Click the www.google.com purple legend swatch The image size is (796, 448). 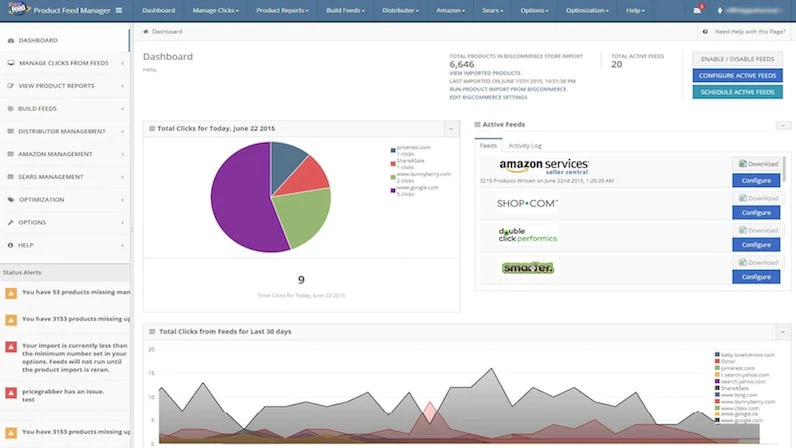click(393, 190)
